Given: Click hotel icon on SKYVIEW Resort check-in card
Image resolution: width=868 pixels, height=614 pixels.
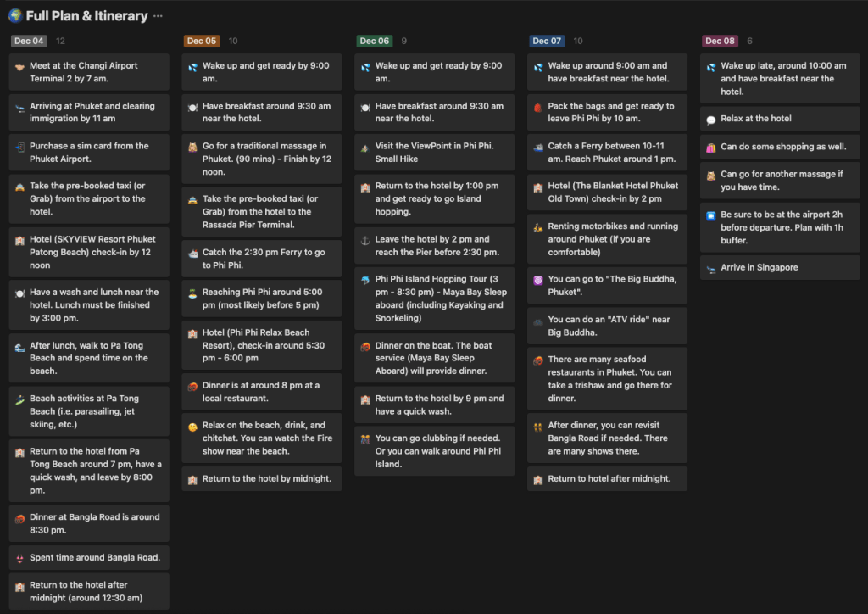Looking at the screenshot, I should 20,241.
